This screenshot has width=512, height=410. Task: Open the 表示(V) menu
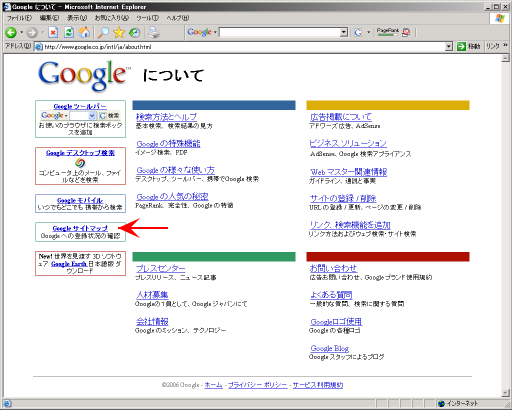tap(77, 18)
